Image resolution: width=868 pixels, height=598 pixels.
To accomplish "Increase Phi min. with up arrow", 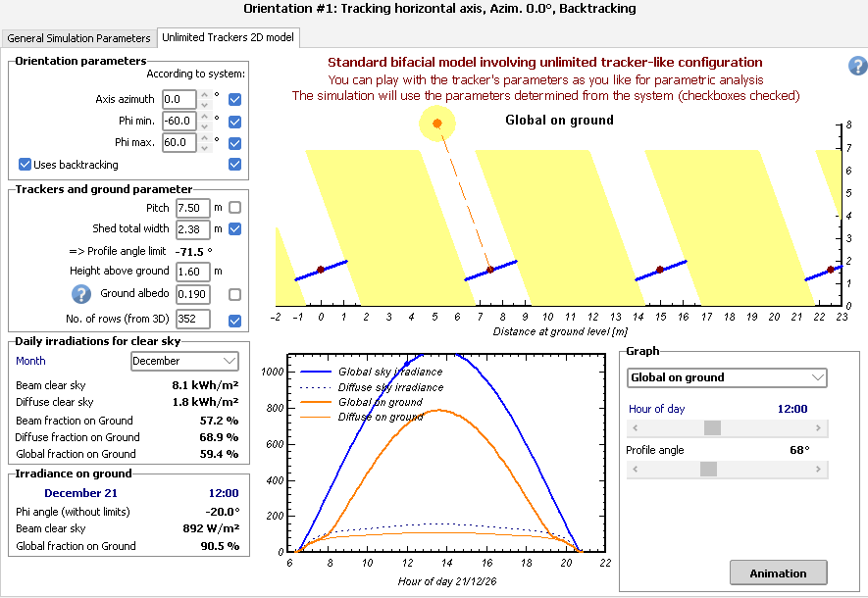I will (x=204, y=117).
